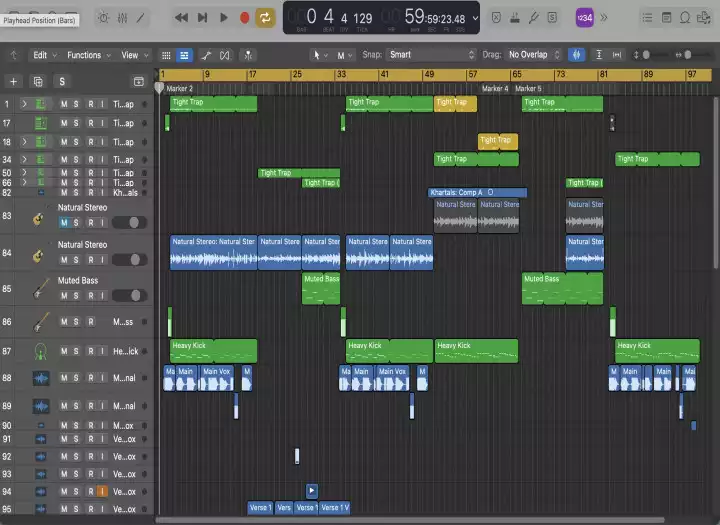
Task: Open the List Editors icon
Action: [x=647, y=18]
